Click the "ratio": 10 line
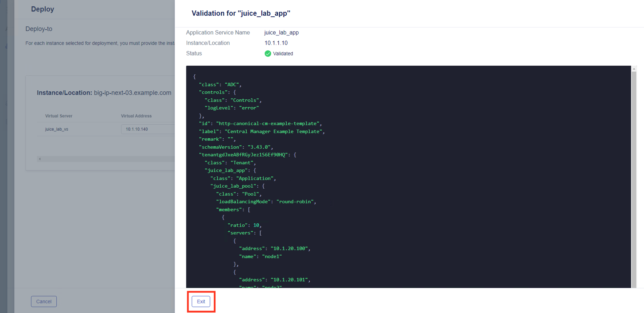Viewport: 644px width, 313px height. pyautogui.click(x=245, y=225)
